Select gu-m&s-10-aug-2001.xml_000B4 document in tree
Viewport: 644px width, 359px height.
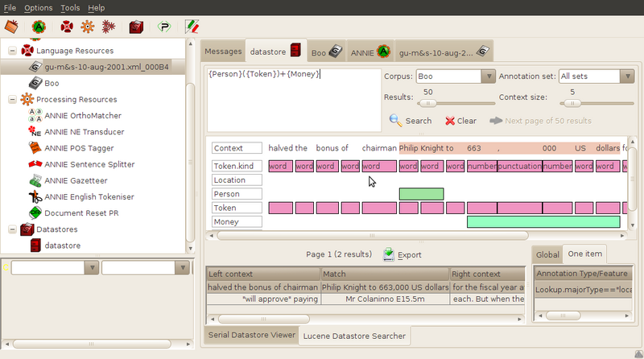coord(106,67)
